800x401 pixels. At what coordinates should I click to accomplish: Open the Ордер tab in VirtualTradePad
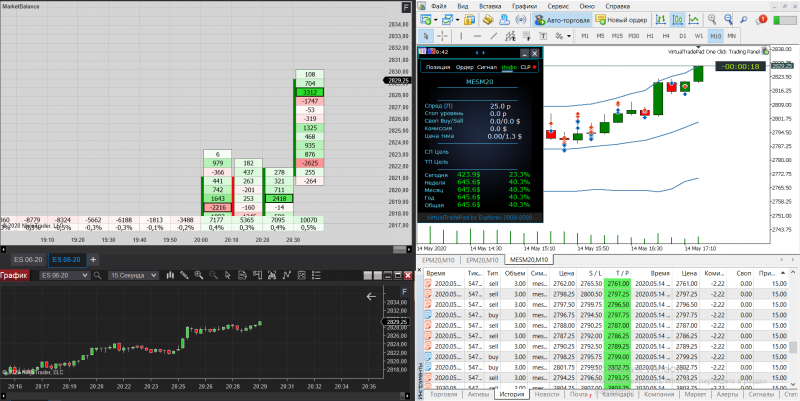[464, 67]
